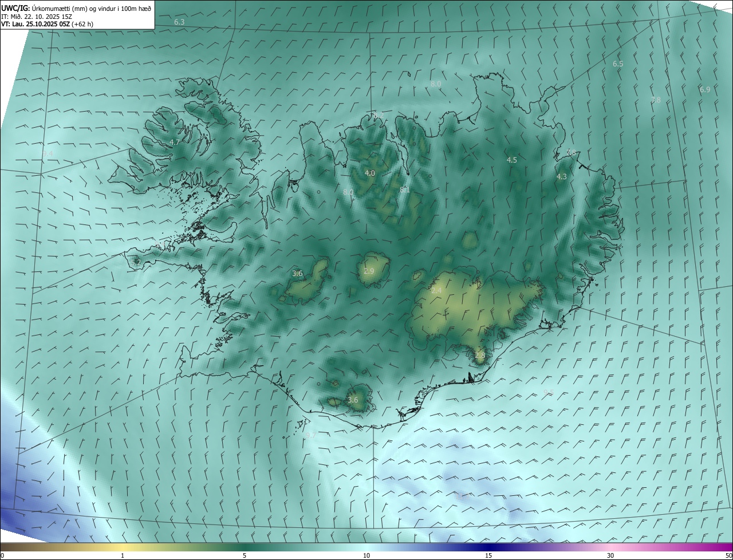Click the 50 tick on the colour scale
The image size is (733, 560).
click(x=728, y=555)
